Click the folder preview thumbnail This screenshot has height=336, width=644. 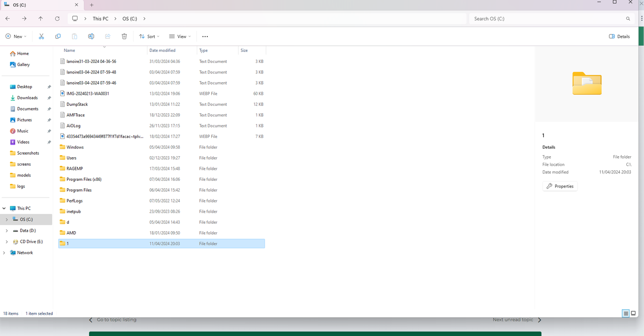pos(587,83)
